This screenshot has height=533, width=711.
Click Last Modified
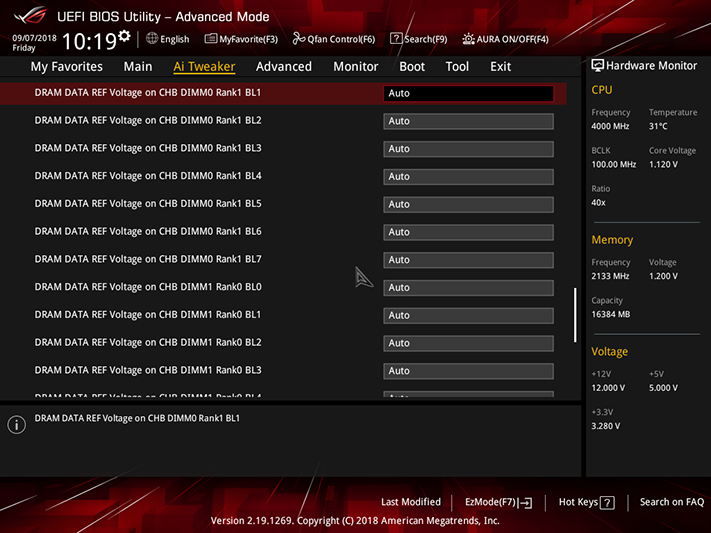(411, 502)
